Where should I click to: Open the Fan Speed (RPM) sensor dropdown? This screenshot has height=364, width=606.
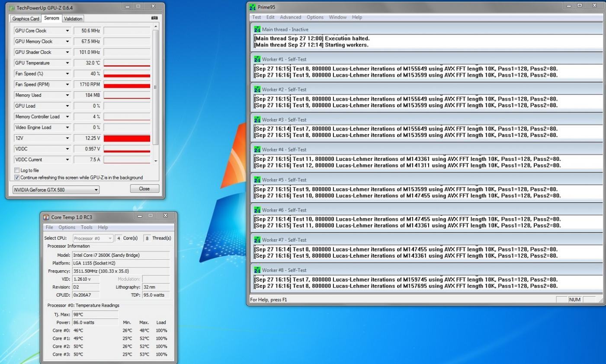(x=67, y=85)
